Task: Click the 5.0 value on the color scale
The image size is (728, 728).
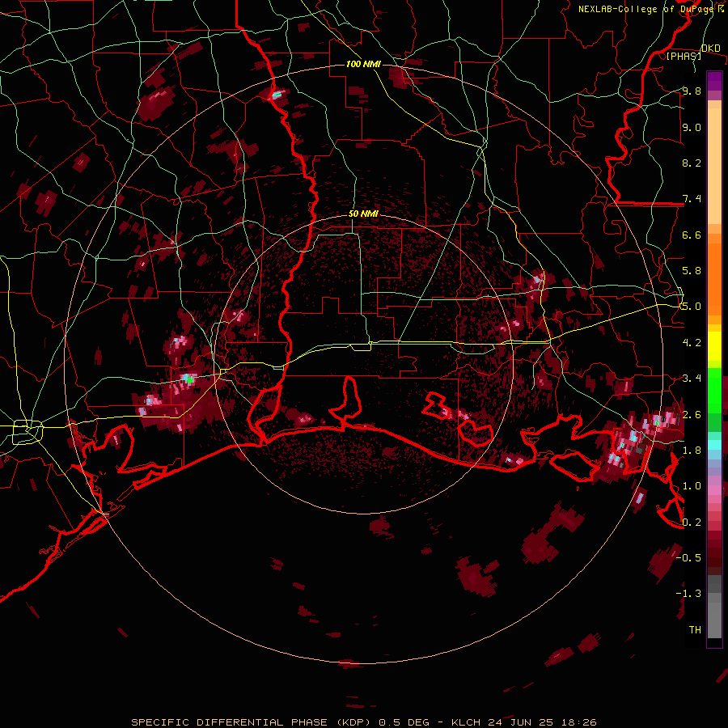Action: pyautogui.click(x=692, y=307)
